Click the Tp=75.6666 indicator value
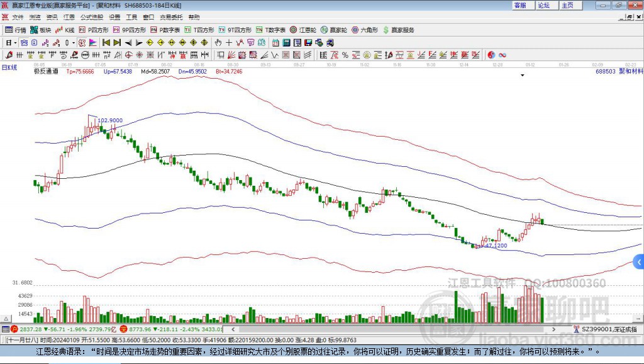644x364 pixels. [x=80, y=72]
